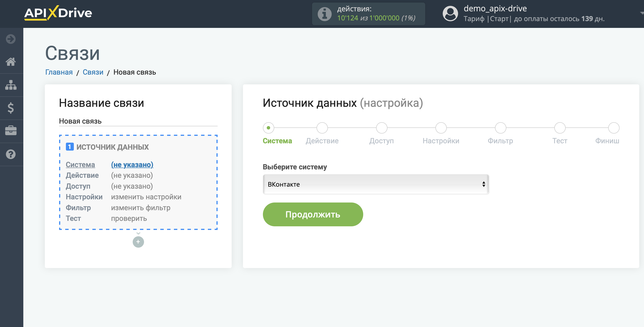644x327 pixels.
Task: Open the home icon in sidebar
Action: pyautogui.click(x=11, y=62)
